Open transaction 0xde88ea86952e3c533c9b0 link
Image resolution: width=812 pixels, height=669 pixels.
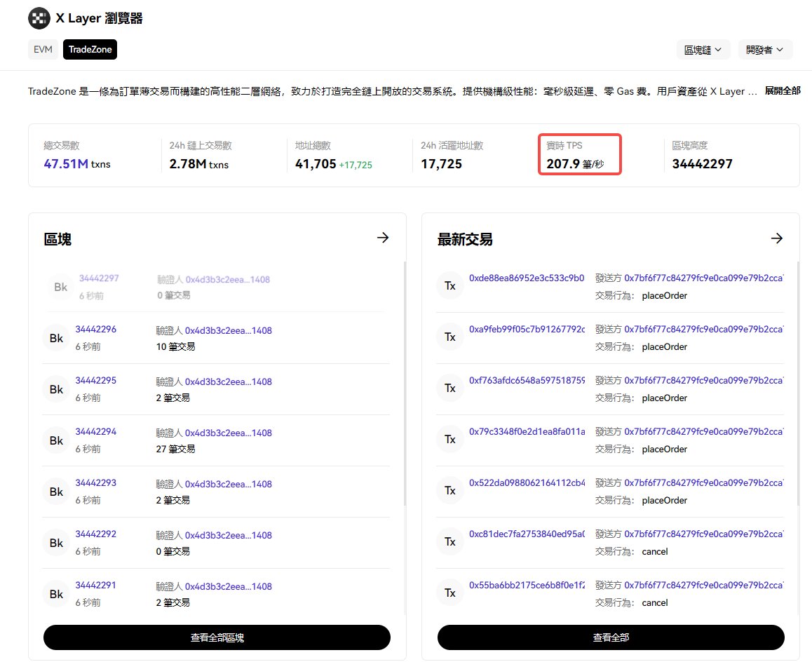tap(527, 278)
